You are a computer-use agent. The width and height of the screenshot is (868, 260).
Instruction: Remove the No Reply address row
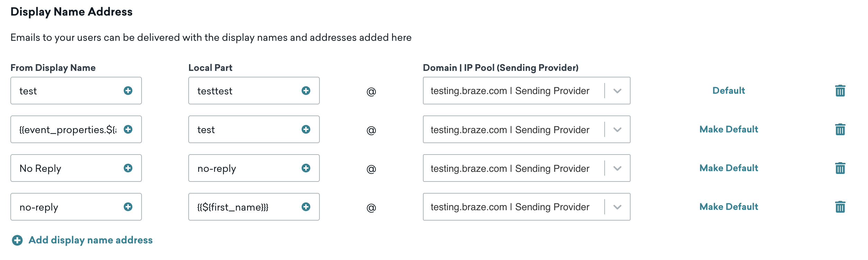840,168
